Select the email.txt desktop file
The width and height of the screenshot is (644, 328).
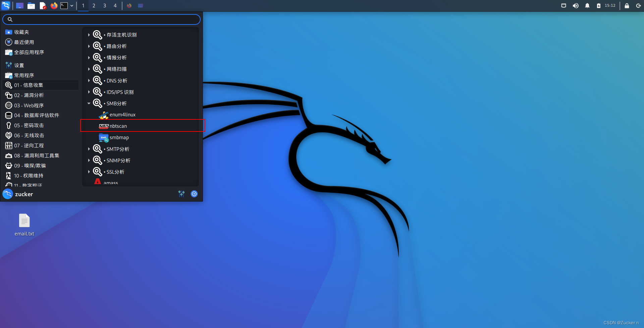click(x=24, y=225)
